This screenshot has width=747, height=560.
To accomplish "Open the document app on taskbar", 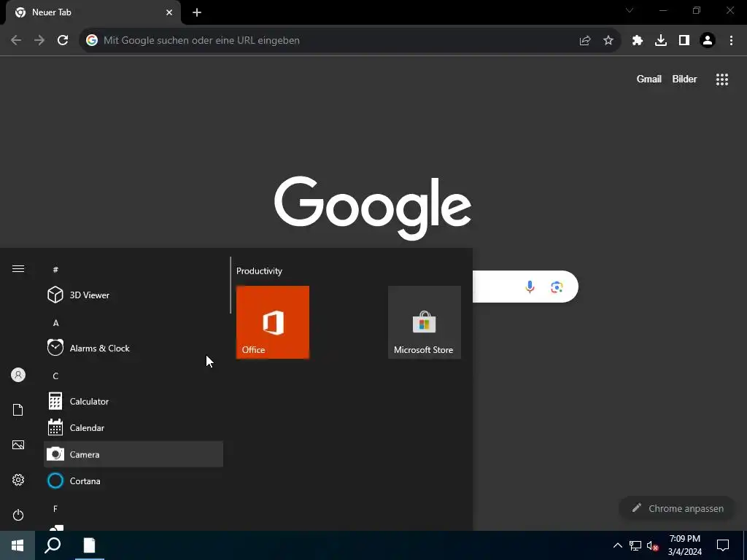I will coord(89,545).
